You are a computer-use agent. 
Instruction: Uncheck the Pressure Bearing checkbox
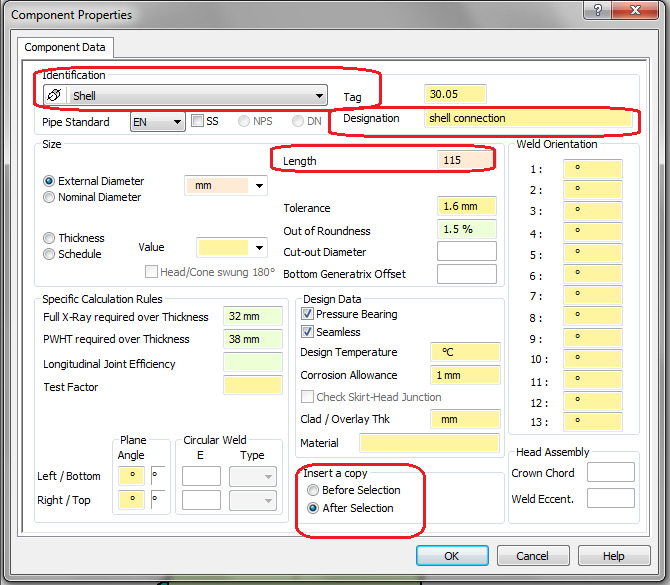(307, 314)
